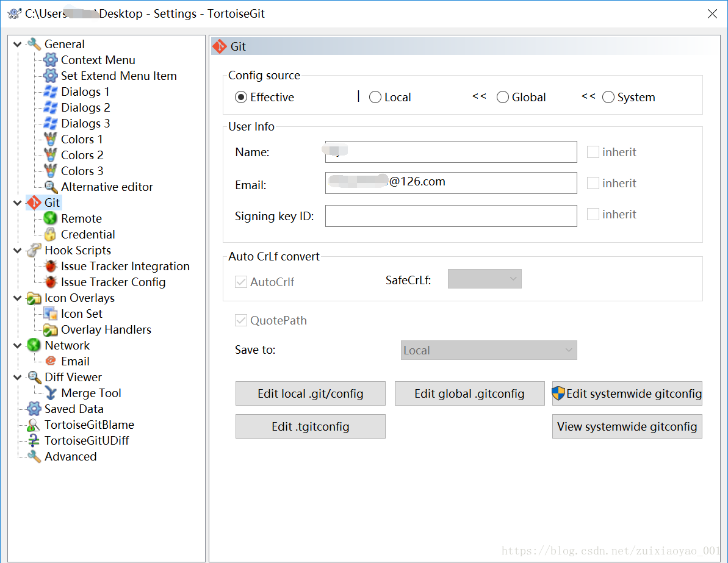The width and height of the screenshot is (728, 563).
Task: Collapse the Hook Scripts tree node
Action: tap(18, 251)
